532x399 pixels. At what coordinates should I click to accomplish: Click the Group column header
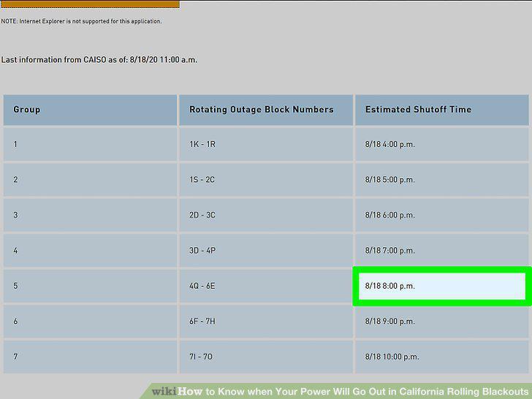[x=91, y=110]
